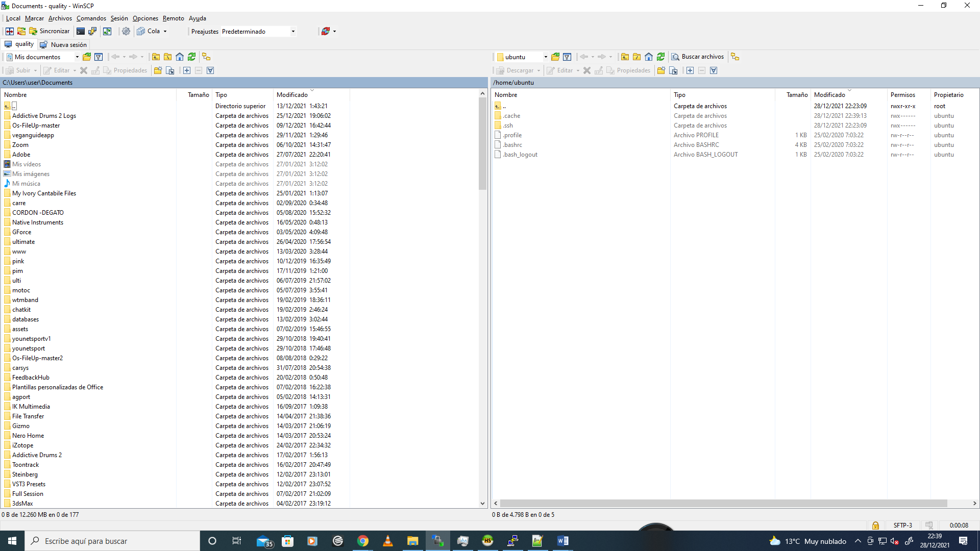The image size is (980, 551).
Task: Expand the Preajustes Predeterminado dropdown
Action: point(293,32)
